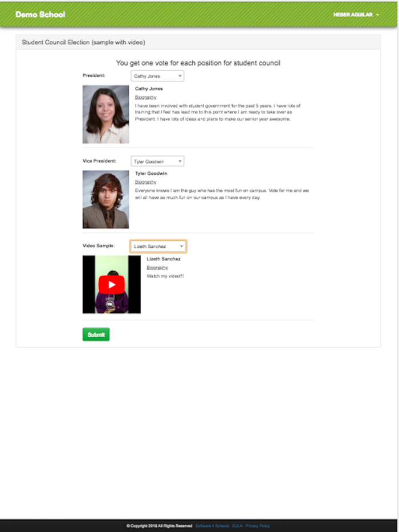This screenshot has width=399, height=532.
Task: Click Cathy Jones's portrait photo
Action: pos(105,114)
